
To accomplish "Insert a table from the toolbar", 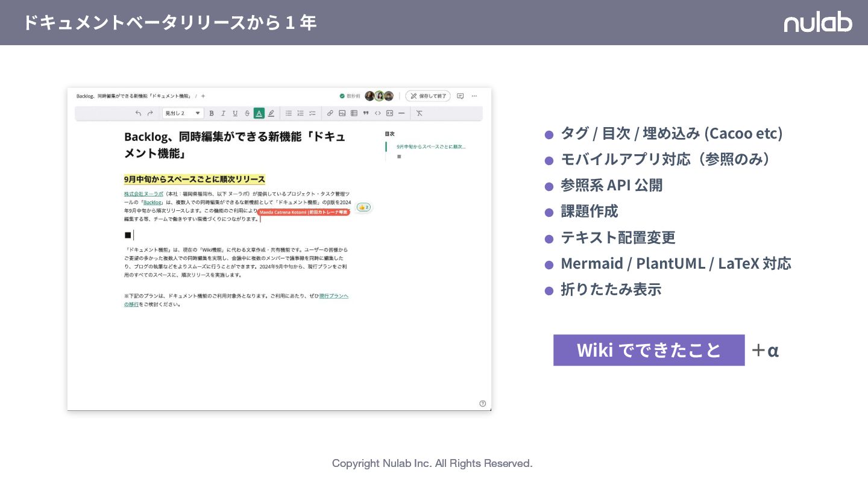I will (354, 113).
